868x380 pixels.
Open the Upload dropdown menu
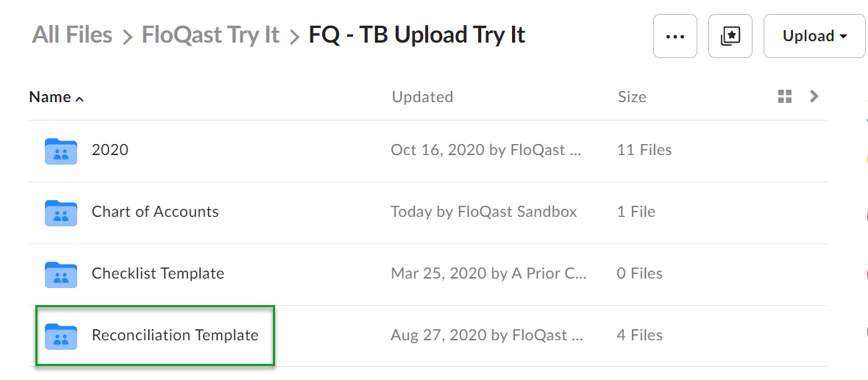[x=814, y=36]
